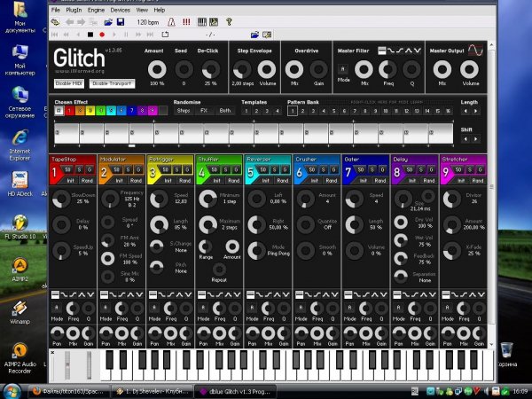The width and height of the screenshot is (532, 399).
Task: Toggle the S0 button on Retrigger header
Action: (x=166, y=169)
